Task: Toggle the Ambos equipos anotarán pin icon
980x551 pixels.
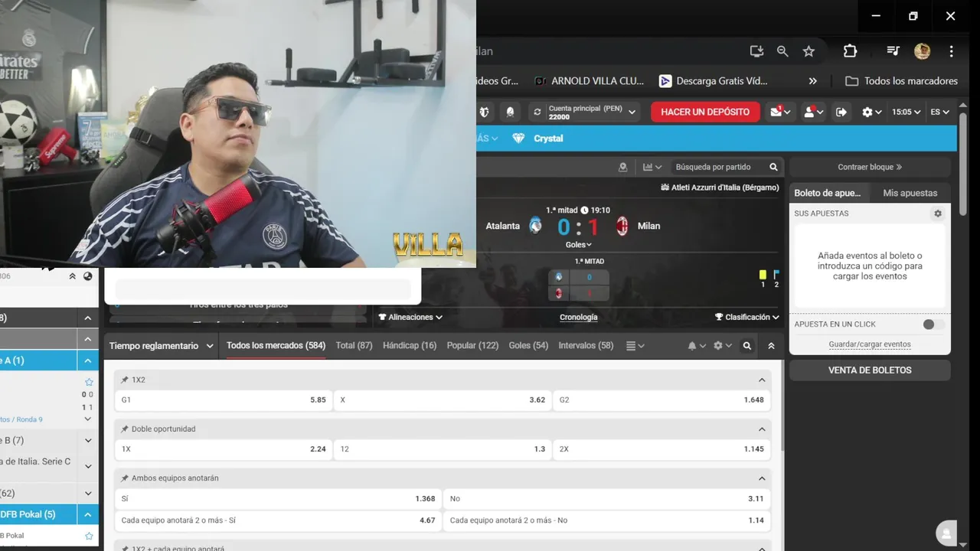Action: click(x=124, y=478)
